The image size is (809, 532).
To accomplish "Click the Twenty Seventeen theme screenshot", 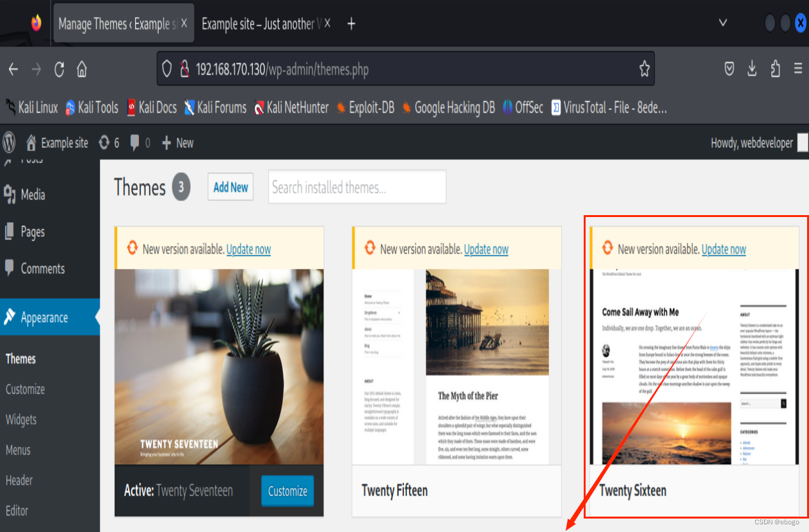I will [x=219, y=367].
